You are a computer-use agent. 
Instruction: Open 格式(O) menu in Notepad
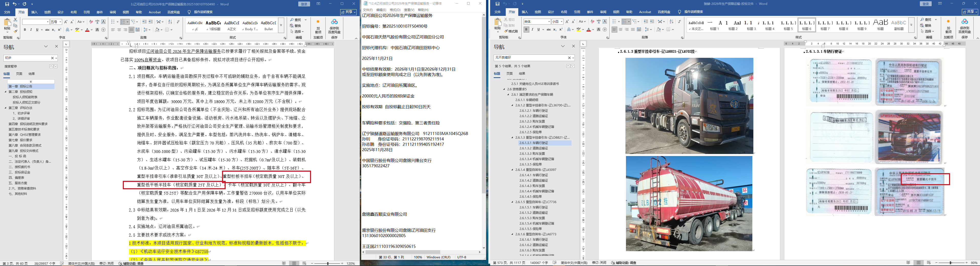click(x=395, y=10)
